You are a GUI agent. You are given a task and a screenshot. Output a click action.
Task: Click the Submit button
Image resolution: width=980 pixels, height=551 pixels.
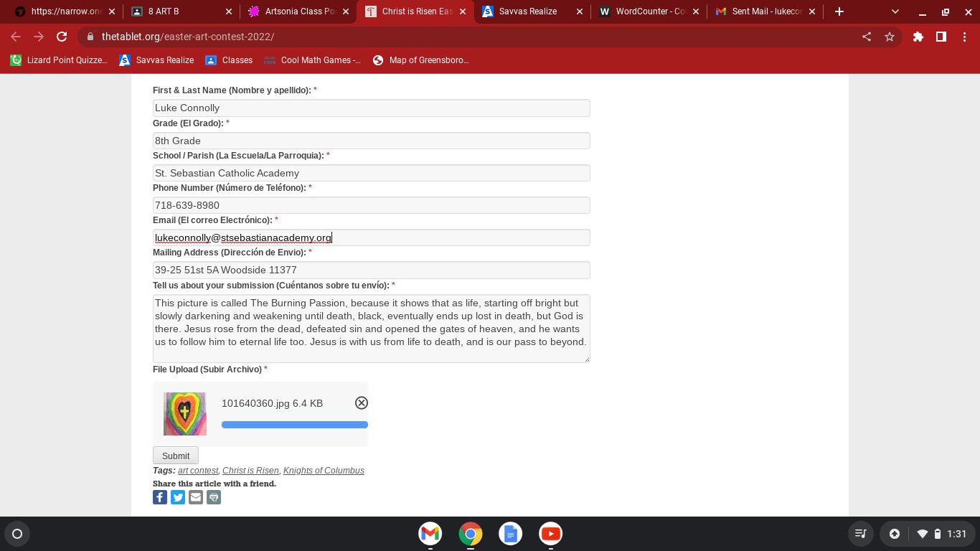176,456
